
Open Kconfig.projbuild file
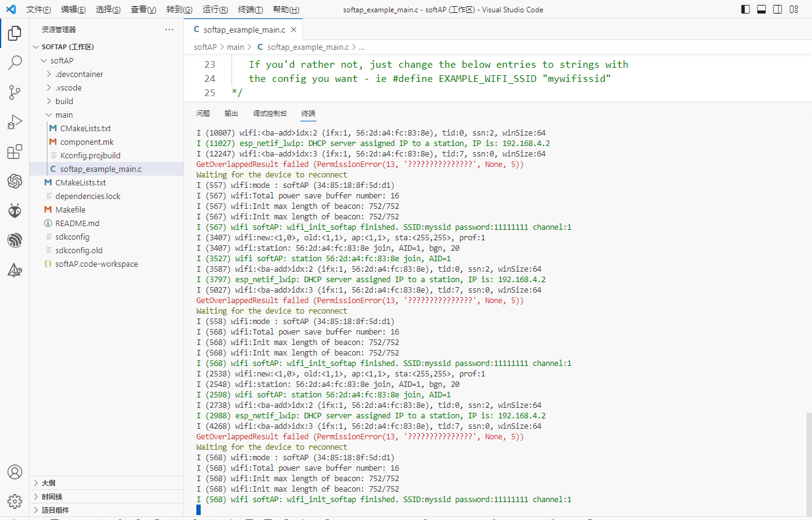107,155
